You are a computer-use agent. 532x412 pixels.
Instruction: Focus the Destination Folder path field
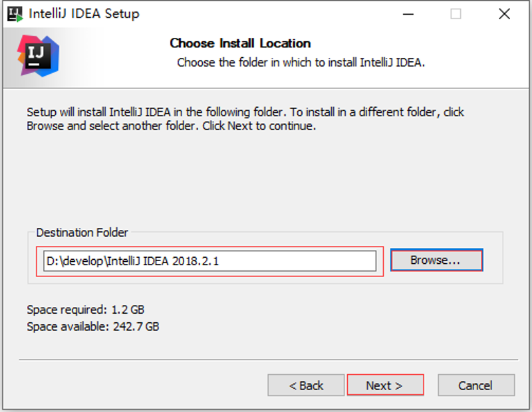click(209, 260)
